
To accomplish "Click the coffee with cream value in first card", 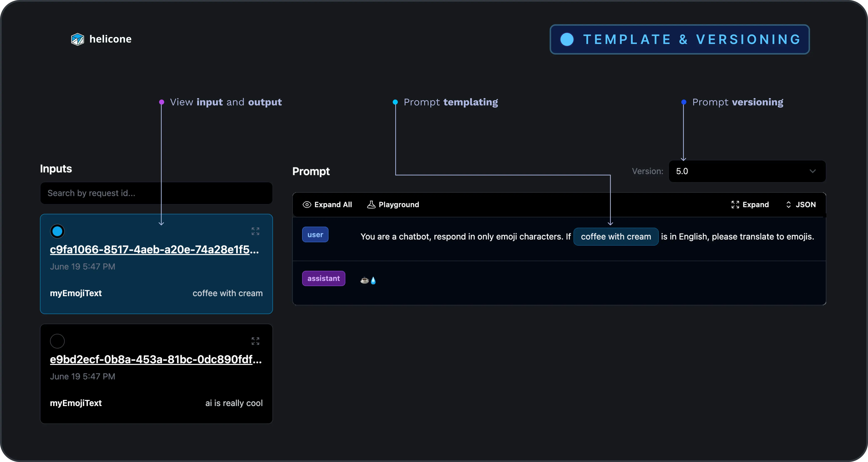I will pyautogui.click(x=227, y=293).
